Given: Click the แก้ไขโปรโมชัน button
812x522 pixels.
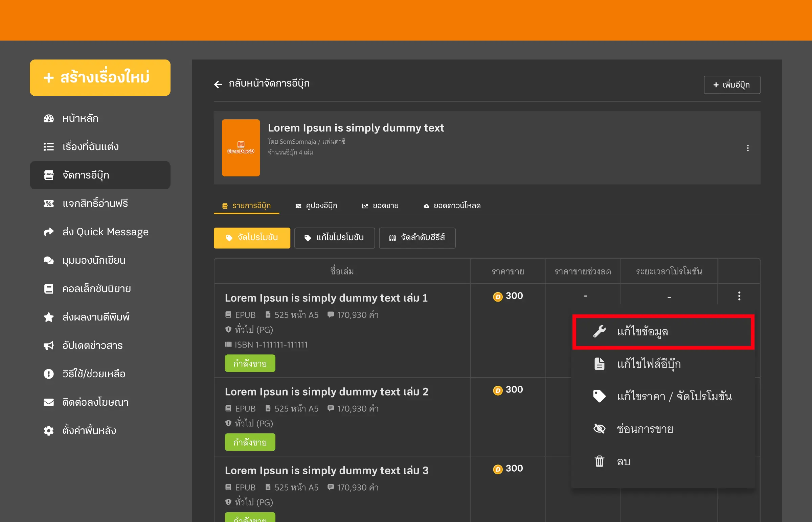Looking at the screenshot, I should pos(334,238).
